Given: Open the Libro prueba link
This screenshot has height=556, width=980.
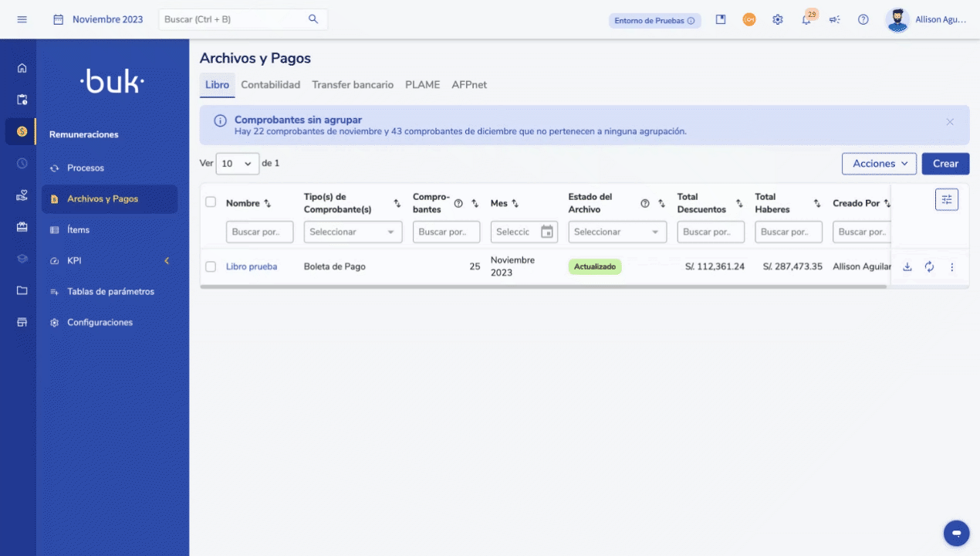Looking at the screenshot, I should click(252, 267).
